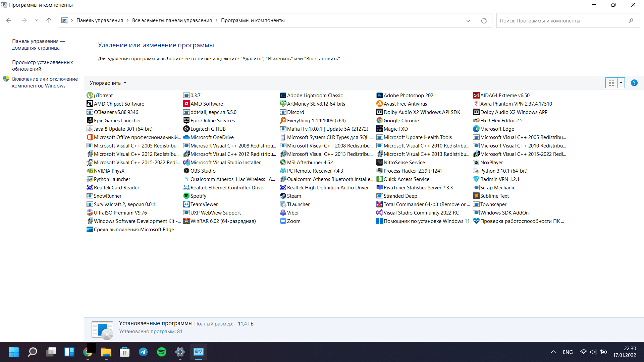
Task: Select Stranded Deep in the list
Action: point(397,196)
